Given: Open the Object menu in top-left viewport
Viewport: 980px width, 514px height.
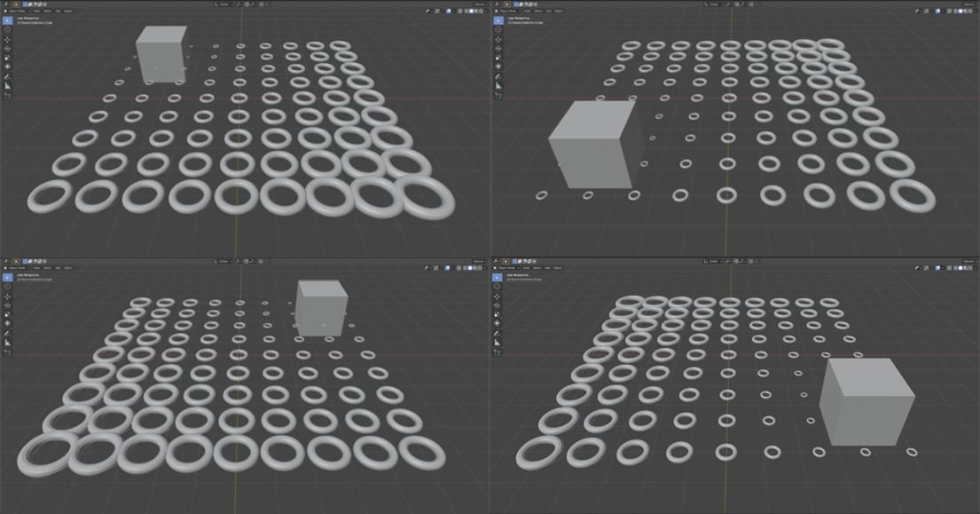Looking at the screenshot, I should point(68,11).
